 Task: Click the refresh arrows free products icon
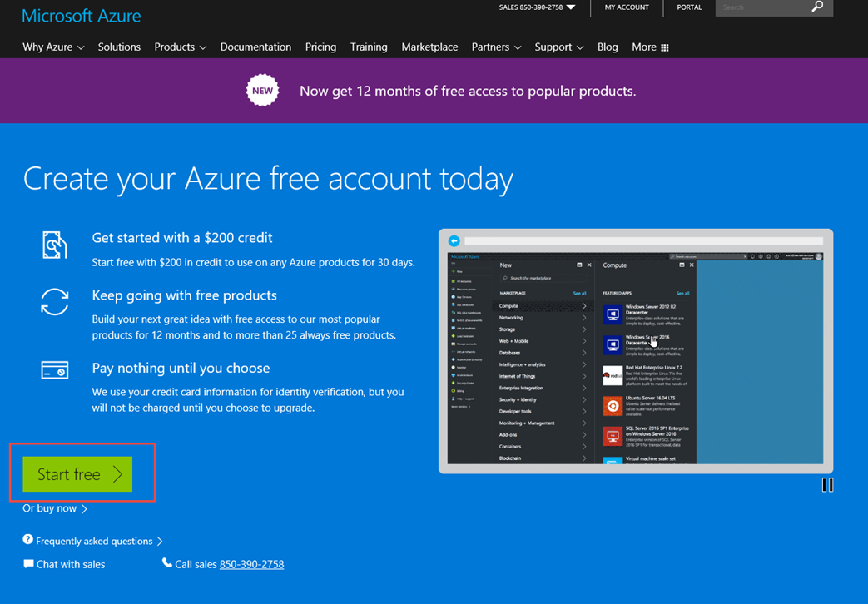point(55,302)
